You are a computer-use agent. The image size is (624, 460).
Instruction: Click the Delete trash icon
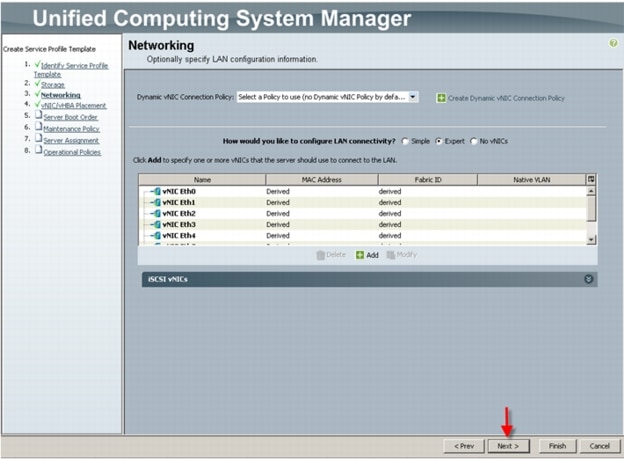pos(320,255)
